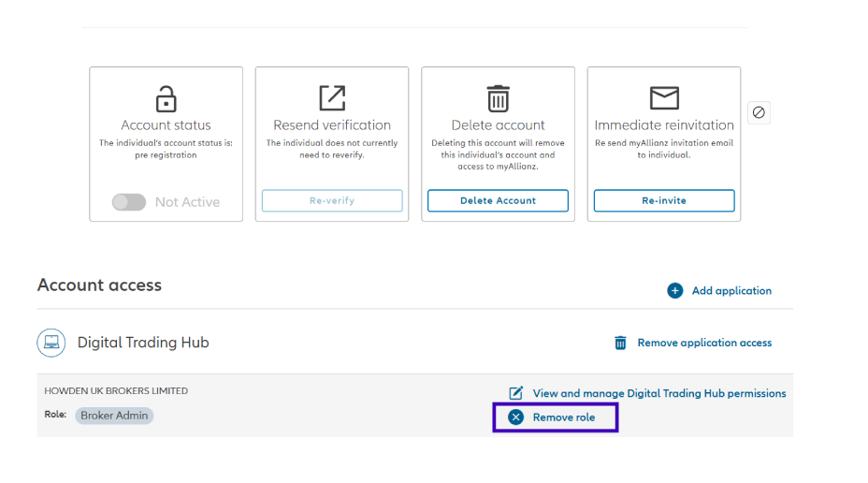Viewport: 868px width, 483px height.
Task: Toggle the Not Active account status switch
Action: click(x=129, y=202)
